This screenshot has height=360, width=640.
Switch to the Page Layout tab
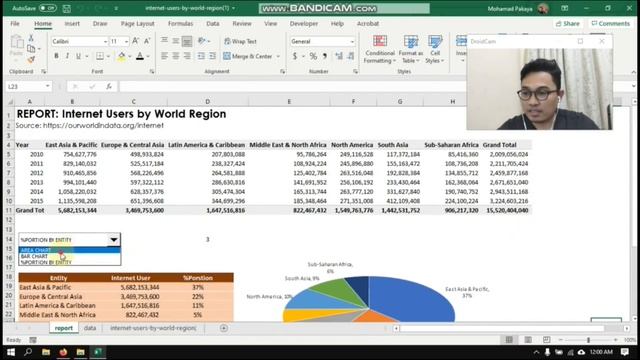pos(138,24)
